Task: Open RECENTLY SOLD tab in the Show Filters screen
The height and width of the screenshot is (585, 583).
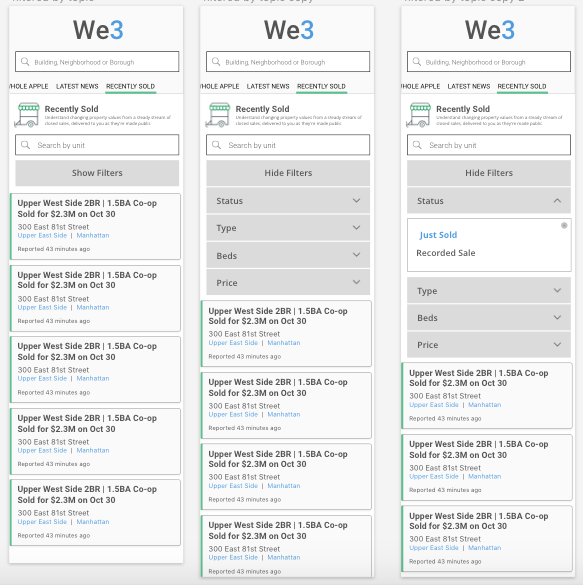Action: pos(131,86)
